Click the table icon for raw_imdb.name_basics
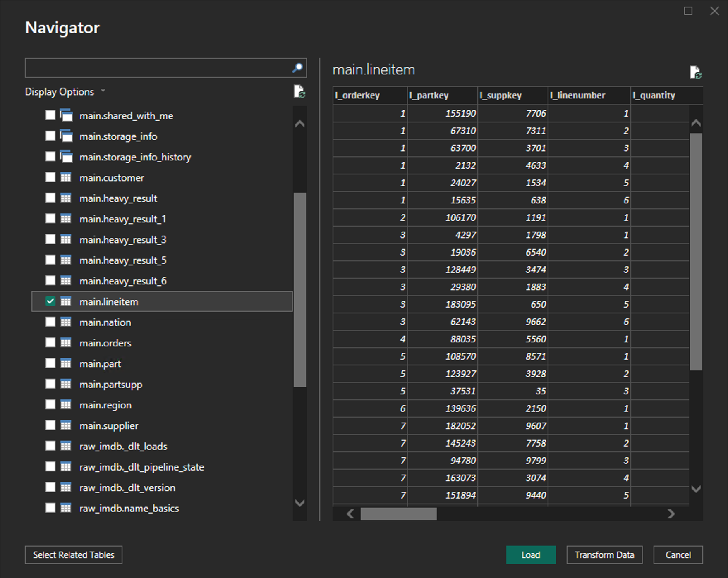Screen dimensions: 728x578 coord(66,508)
